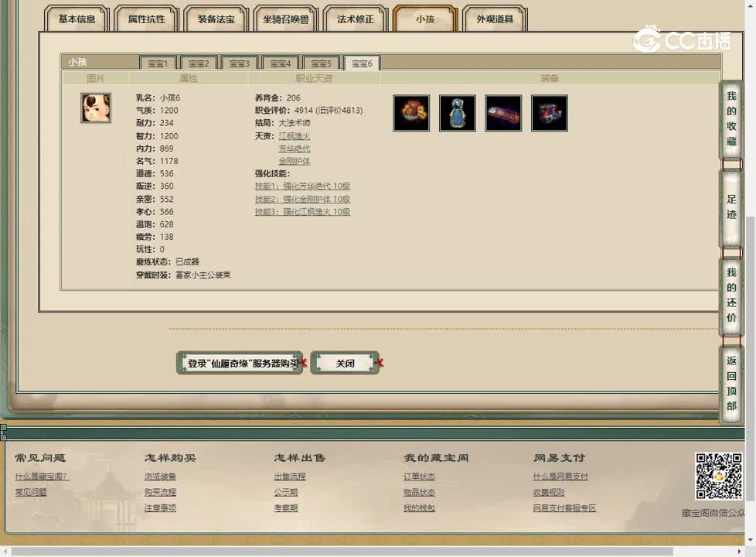Open 我的还价 side button

coord(731,295)
